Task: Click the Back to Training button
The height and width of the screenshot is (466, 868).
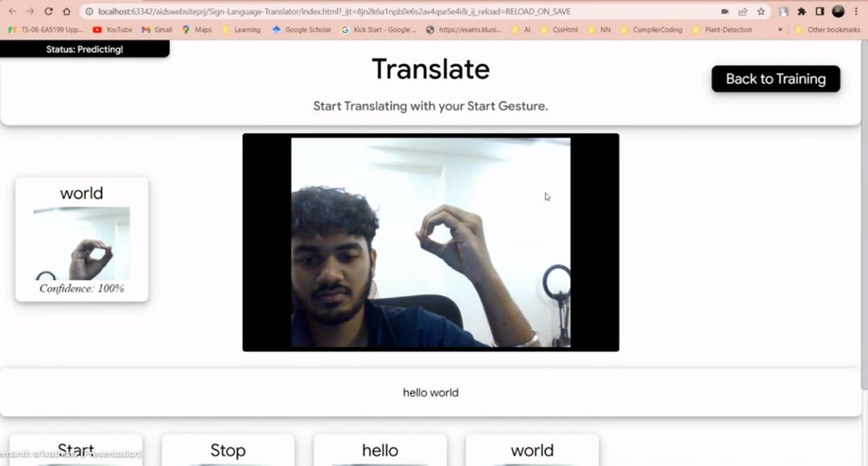Action: pos(775,79)
